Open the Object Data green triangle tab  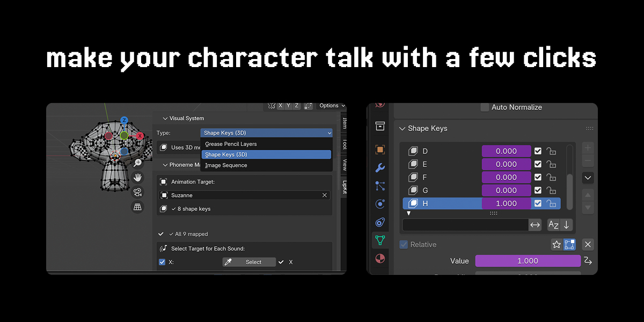click(x=380, y=240)
